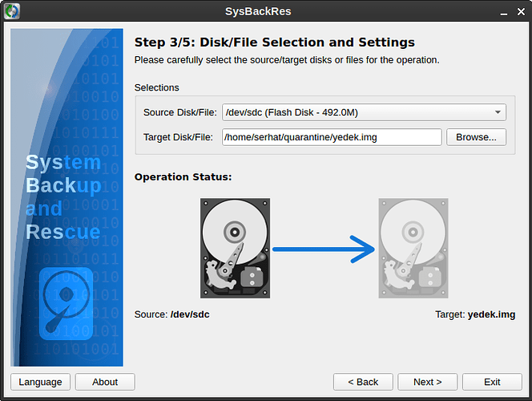The image size is (532, 401).
Task: Click the disk logo in the blue sidebar
Action: pos(66,302)
